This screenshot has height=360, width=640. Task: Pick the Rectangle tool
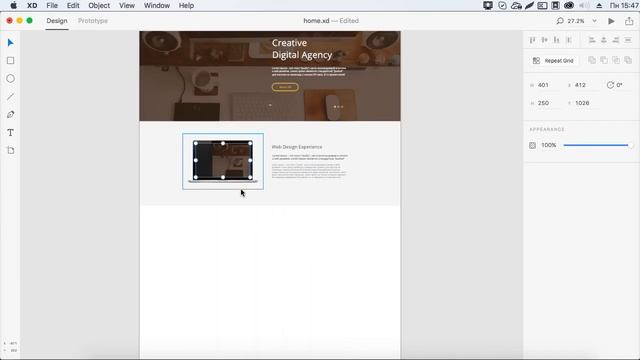[x=11, y=61]
